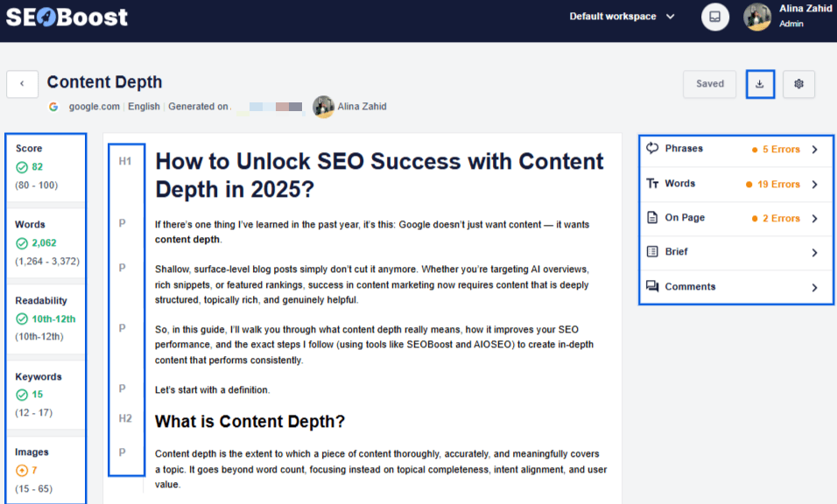Expand the Words panel chevron
This screenshot has width=837, height=504.
point(815,185)
